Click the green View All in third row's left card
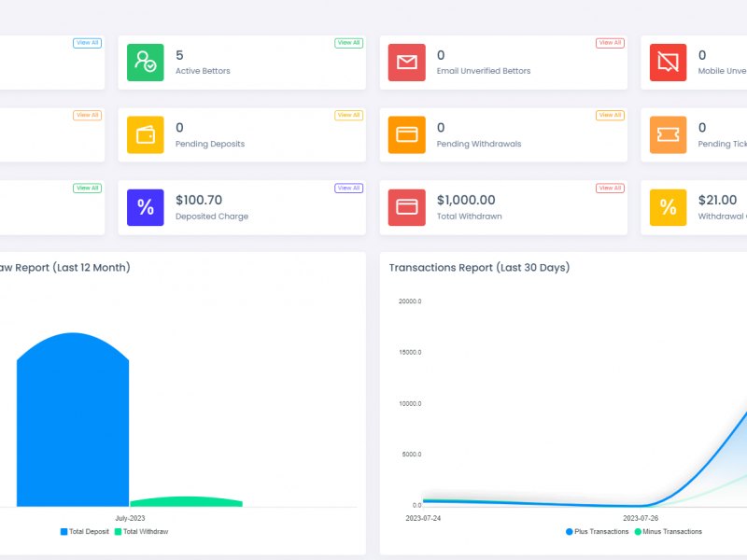The height and width of the screenshot is (560, 747). [87, 189]
